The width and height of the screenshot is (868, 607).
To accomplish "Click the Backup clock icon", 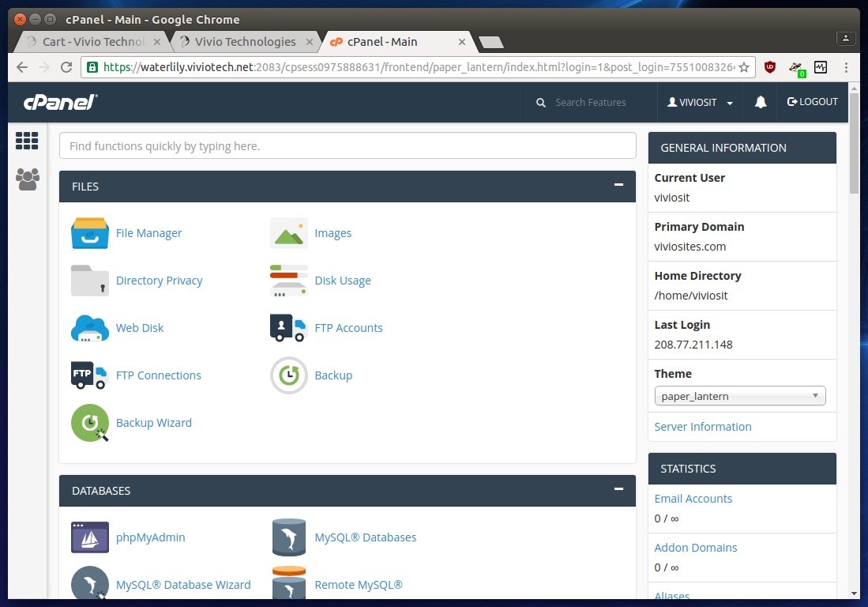I will [x=288, y=375].
